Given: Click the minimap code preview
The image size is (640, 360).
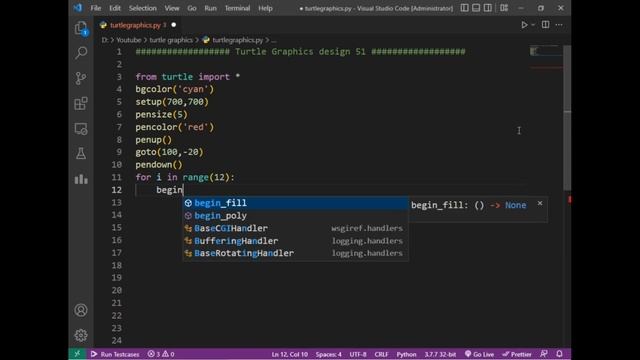Looking at the screenshot, I should (x=546, y=51).
